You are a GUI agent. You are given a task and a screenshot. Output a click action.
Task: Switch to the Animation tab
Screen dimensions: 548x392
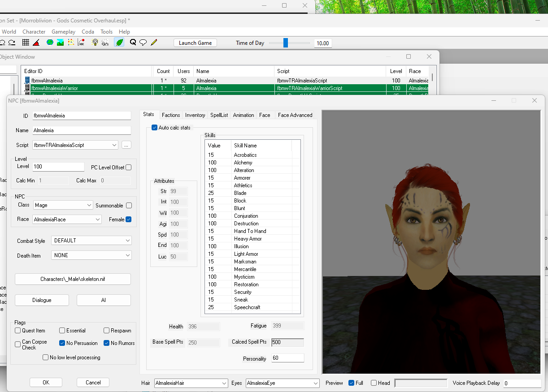(244, 115)
